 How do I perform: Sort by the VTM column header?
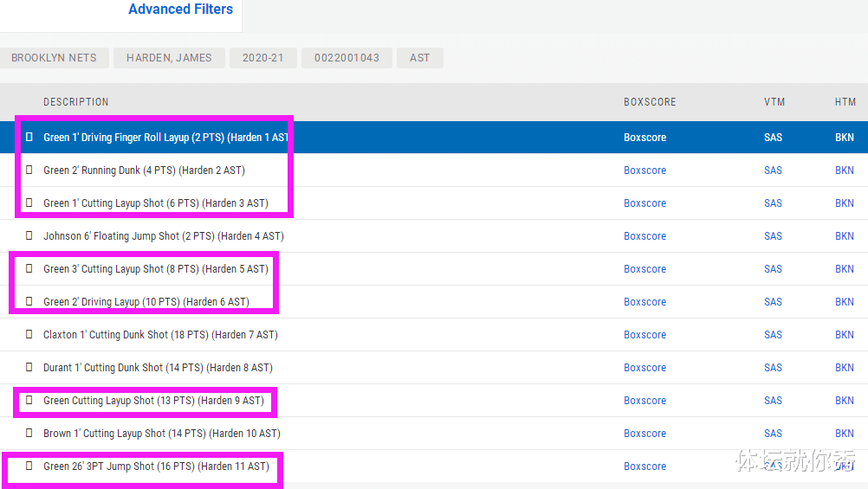pos(774,102)
